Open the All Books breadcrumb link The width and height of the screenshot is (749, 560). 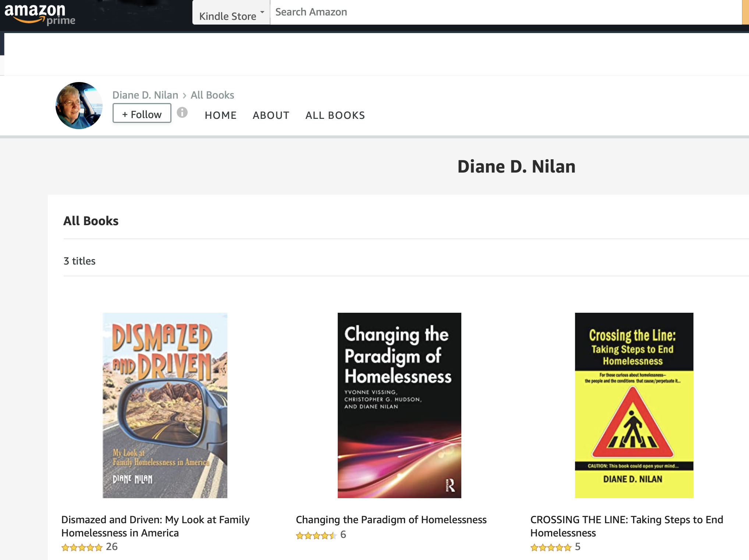pyautogui.click(x=212, y=95)
